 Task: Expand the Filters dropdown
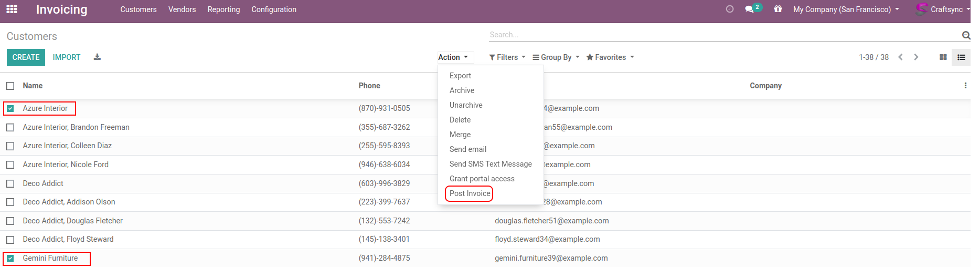pos(507,57)
